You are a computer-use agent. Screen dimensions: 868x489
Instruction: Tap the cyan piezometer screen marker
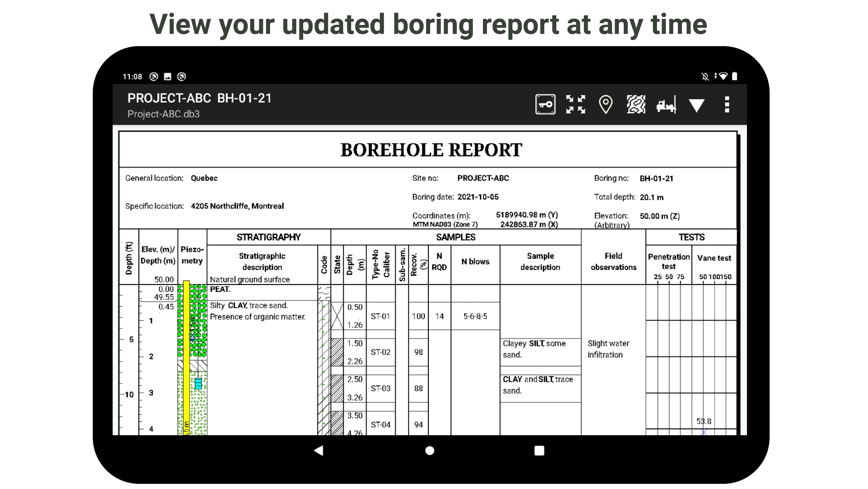point(198,383)
